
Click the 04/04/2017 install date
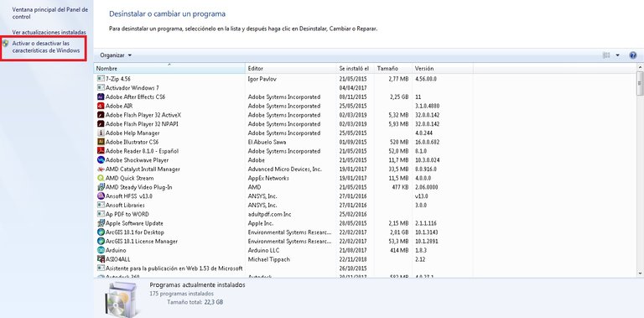click(x=353, y=87)
